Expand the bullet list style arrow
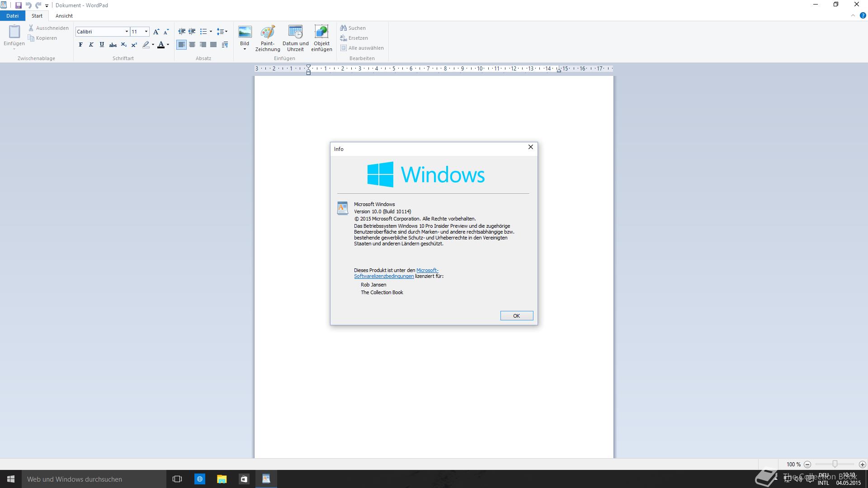 211,32
